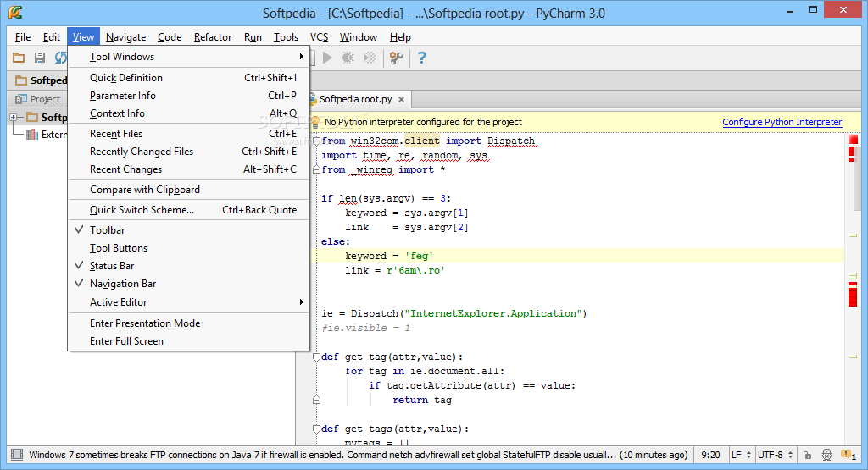
Task: Toggle Navigation Bar in the View menu
Action: coord(189,284)
